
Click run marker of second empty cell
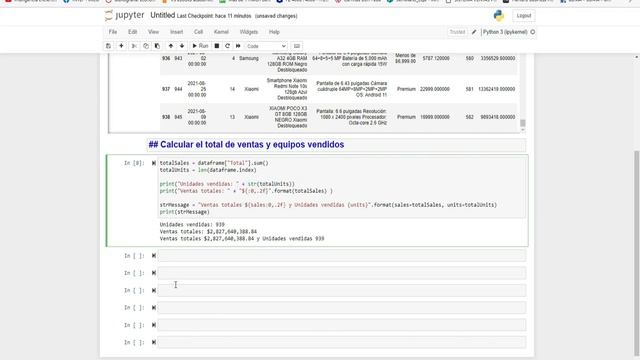[x=154, y=273]
